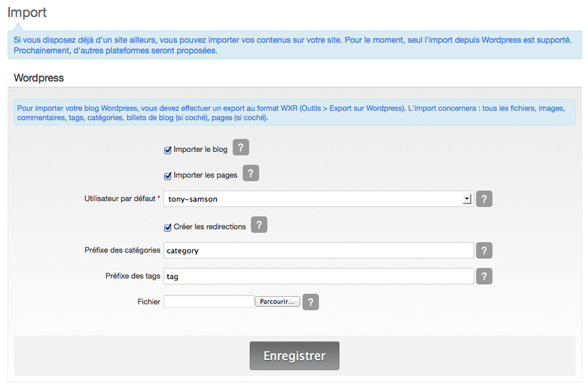The image size is (588, 387).
Task: Open help icon for Préfixe des catégories
Action: coord(484,250)
